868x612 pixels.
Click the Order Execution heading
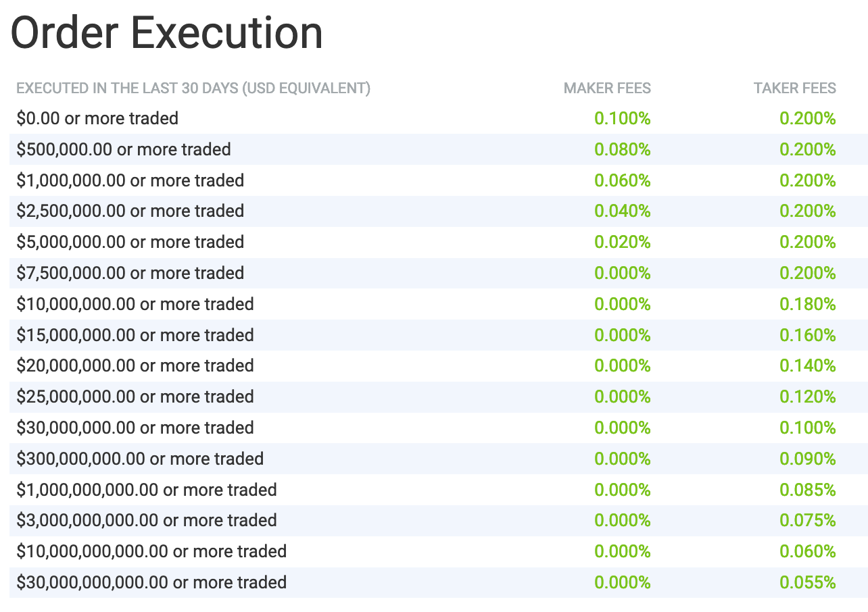pos(167,33)
